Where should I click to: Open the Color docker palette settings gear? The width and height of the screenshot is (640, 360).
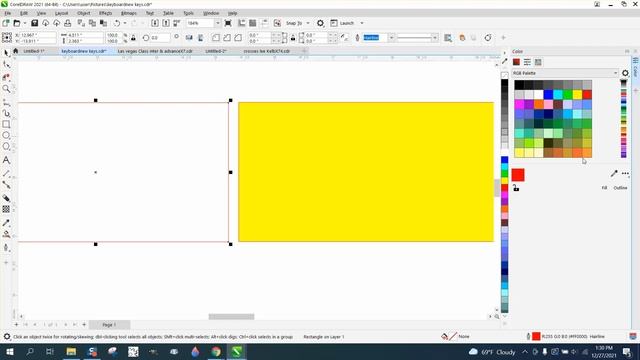click(x=625, y=73)
